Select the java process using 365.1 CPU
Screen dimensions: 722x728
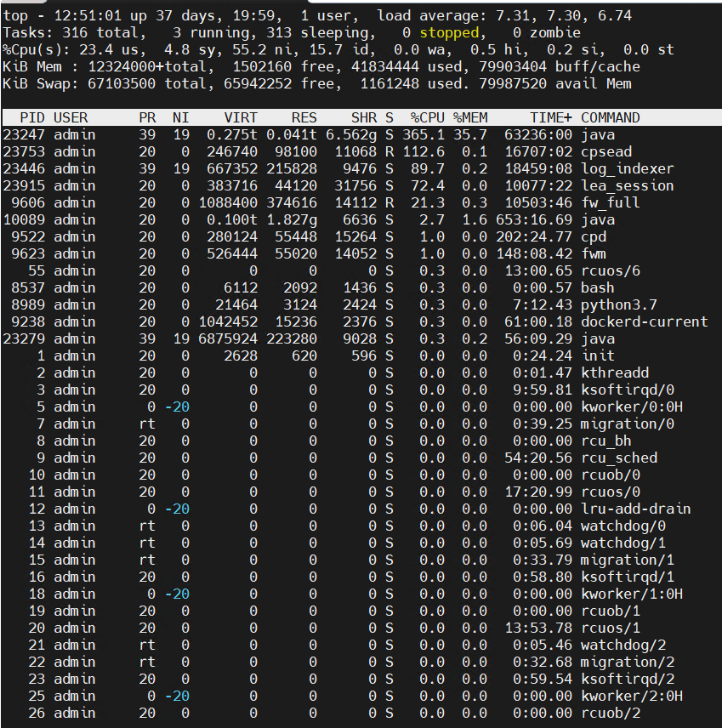[340, 134]
